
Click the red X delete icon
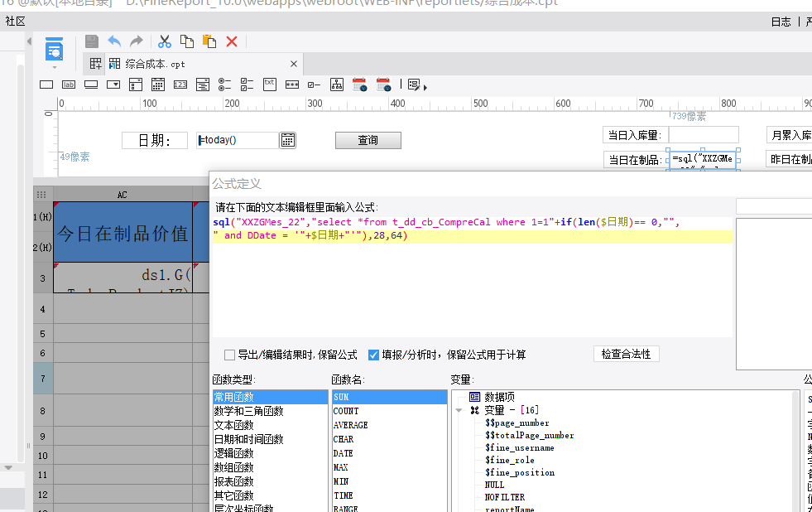click(x=232, y=41)
